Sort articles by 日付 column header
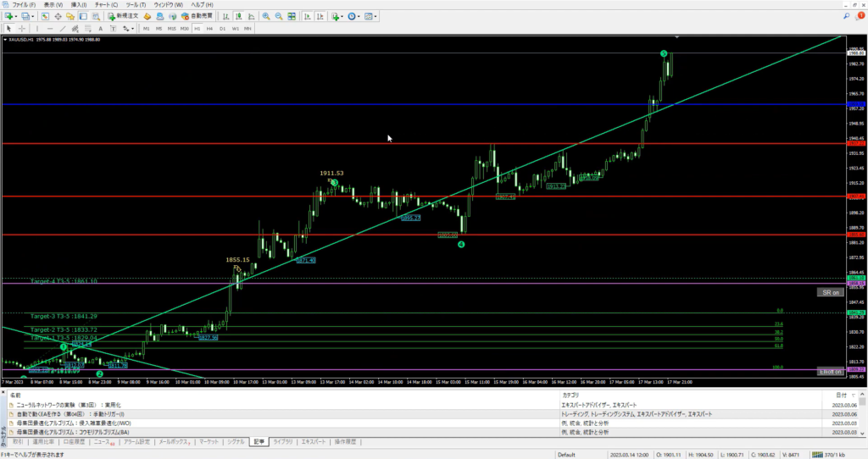The height and width of the screenshot is (459, 868). coord(839,395)
